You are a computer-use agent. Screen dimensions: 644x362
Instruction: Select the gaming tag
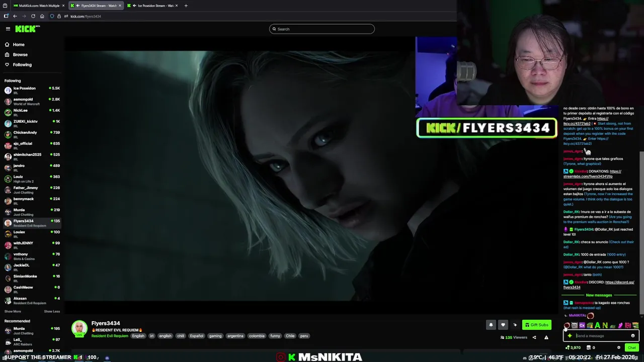[215, 336]
